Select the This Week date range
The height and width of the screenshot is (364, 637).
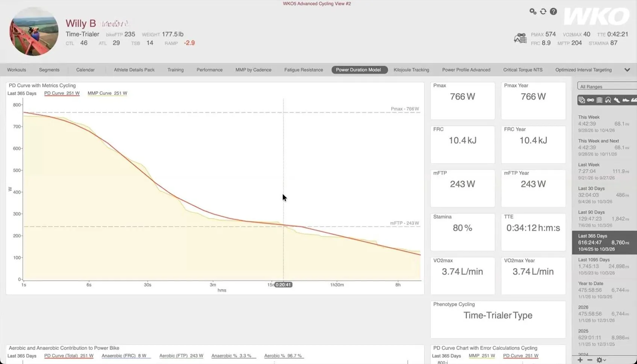click(604, 124)
